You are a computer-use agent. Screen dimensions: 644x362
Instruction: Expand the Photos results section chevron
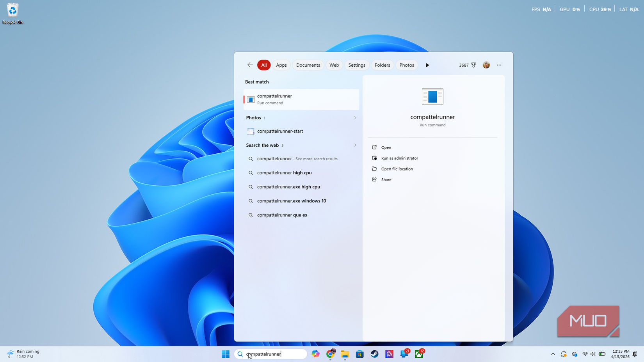(x=355, y=118)
